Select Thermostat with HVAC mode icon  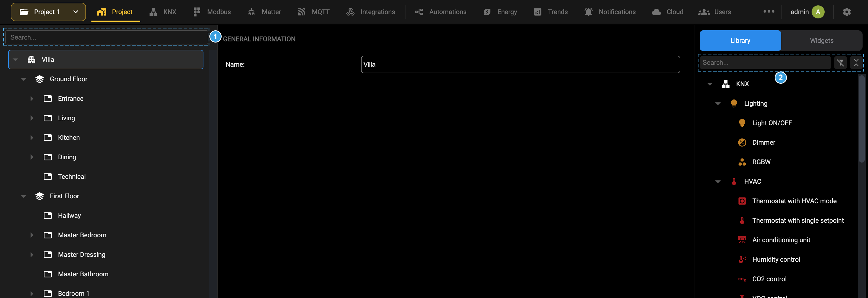(x=742, y=201)
